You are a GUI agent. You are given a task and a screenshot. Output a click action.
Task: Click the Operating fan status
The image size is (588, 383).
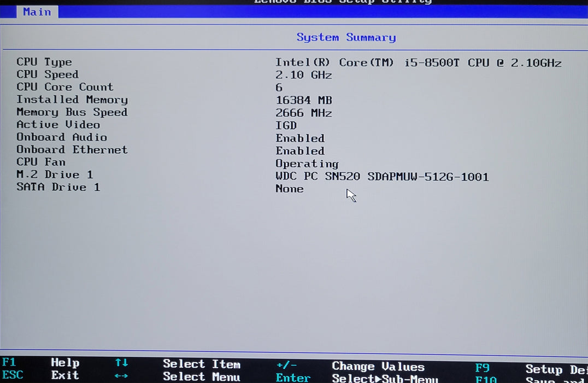click(307, 164)
